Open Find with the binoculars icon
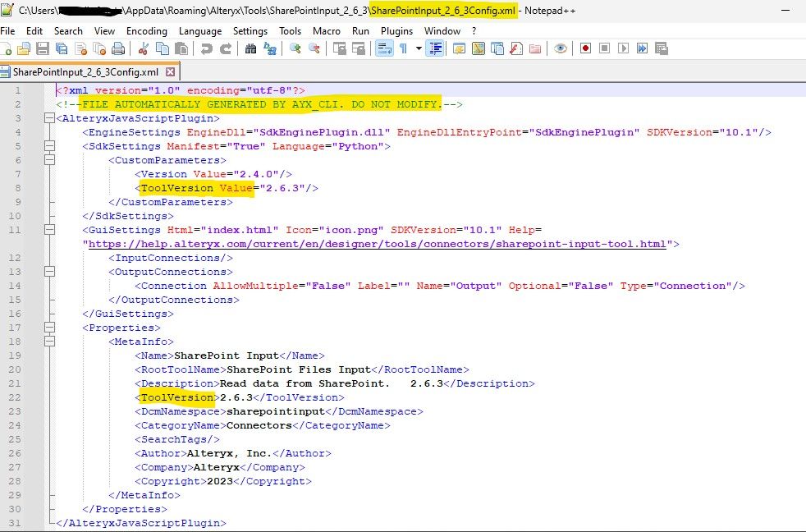806x532 pixels. coord(251,48)
